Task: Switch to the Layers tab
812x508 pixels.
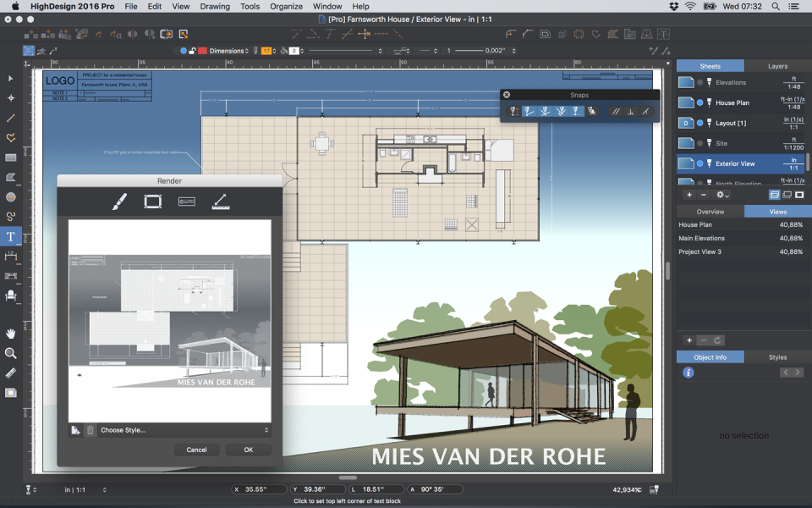Action: click(777, 66)
